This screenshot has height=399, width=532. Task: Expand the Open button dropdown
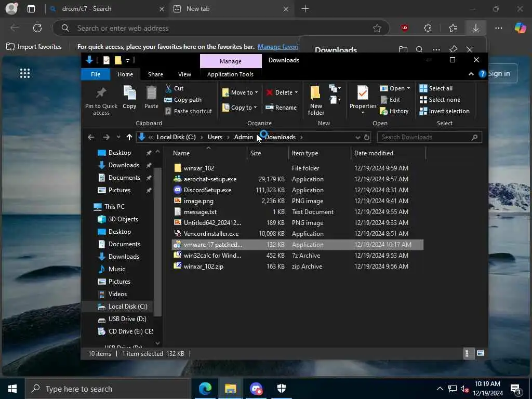click(408, 88)
